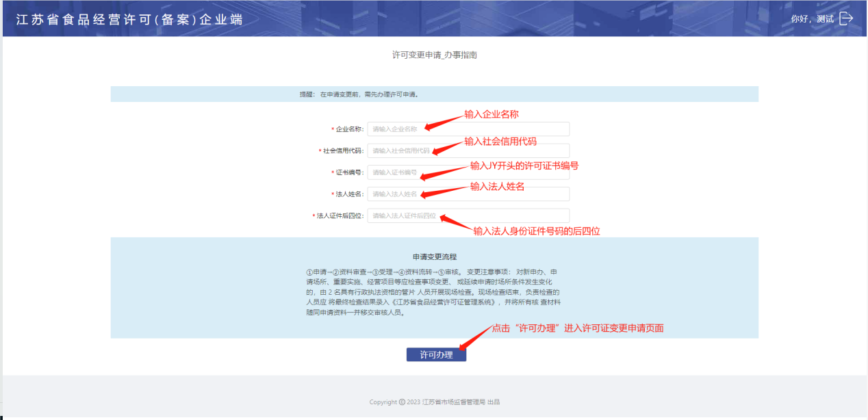Click the 法人证件后四位 field label
The width and height of the screenshot is (868, 420).
[340, 216]
